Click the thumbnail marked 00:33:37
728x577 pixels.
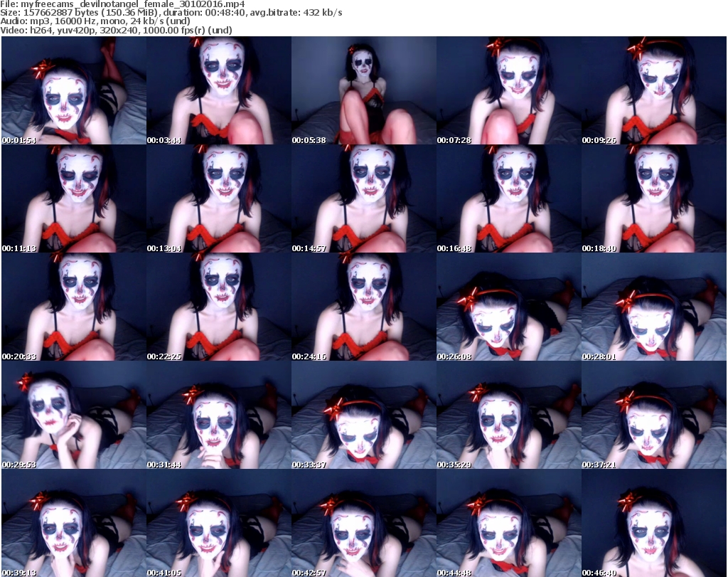[x=363, y=415]
